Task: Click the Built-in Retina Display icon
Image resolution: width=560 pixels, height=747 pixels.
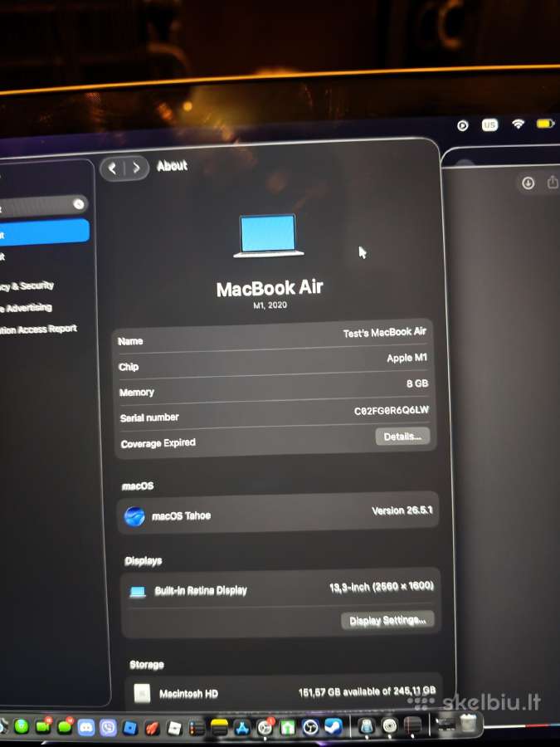Action: [138, 592]
